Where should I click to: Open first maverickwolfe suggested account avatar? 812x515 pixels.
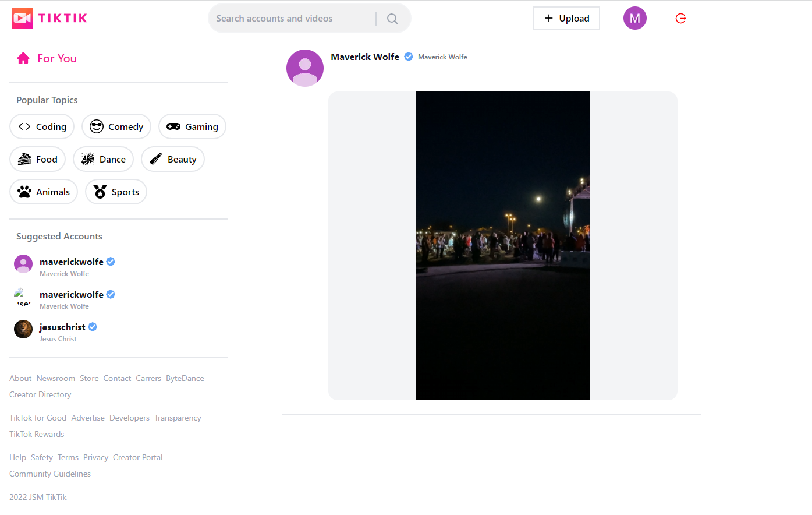click(23, 264)
